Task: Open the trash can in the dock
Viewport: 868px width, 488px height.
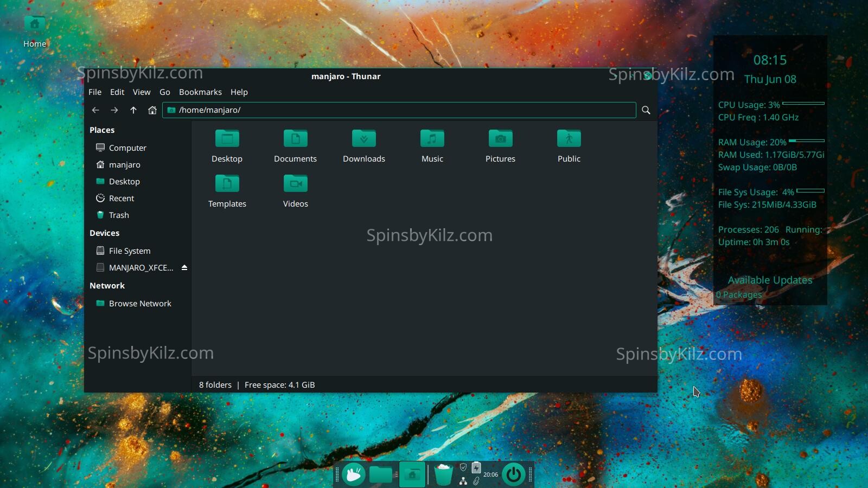Action: coord(443,475)
